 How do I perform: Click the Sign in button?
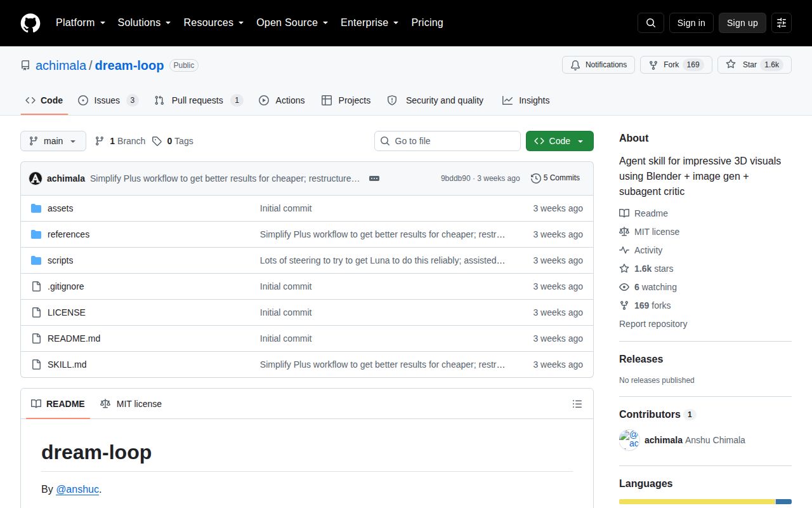tap(691, 23)
